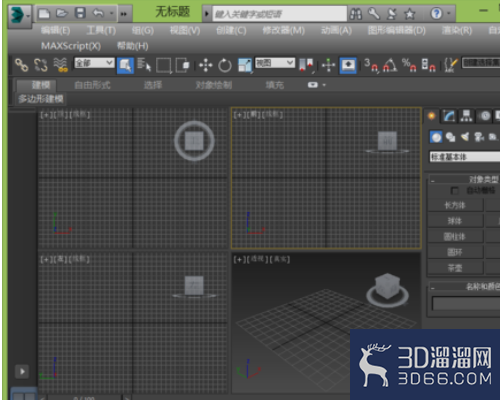
Task: Create a 球体 sphere primitive
Action: [455, 221]
